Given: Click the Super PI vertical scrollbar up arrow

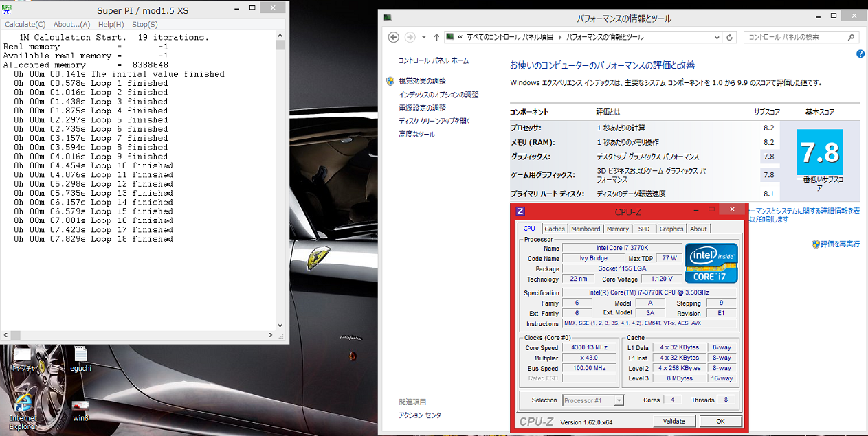Looking at the screenshot, I should [280, 35].
